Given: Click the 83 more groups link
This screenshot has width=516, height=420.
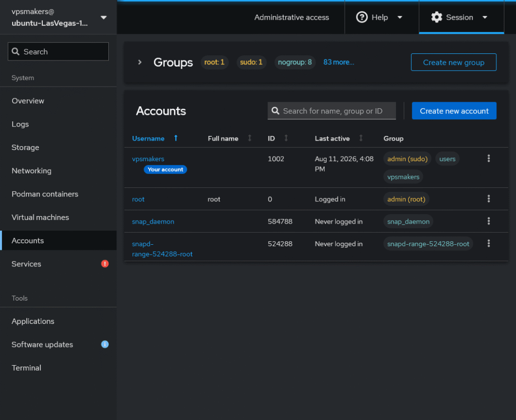Looking at the screenshot, I should click(x=339, y=62).
